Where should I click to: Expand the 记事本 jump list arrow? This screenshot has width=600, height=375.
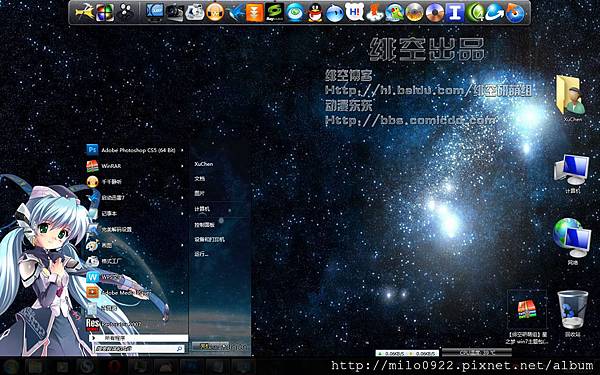182,214
